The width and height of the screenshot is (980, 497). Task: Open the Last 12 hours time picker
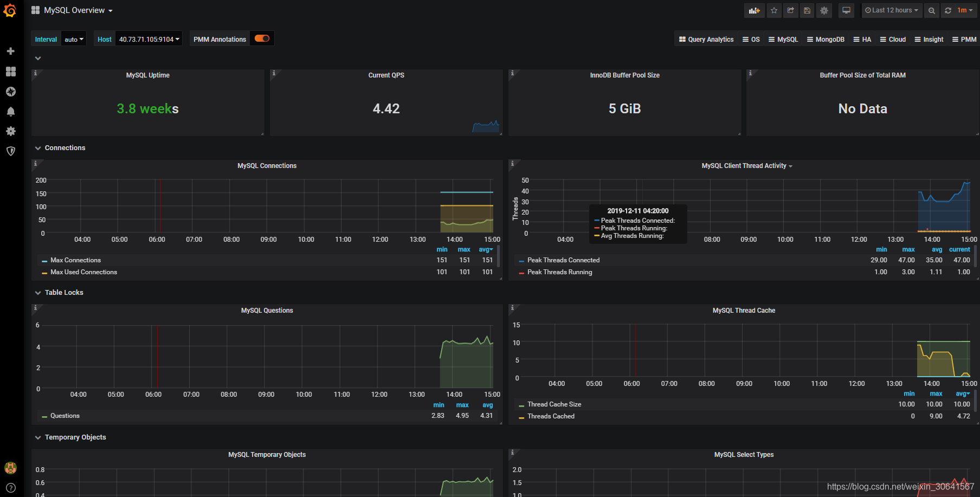892,10
